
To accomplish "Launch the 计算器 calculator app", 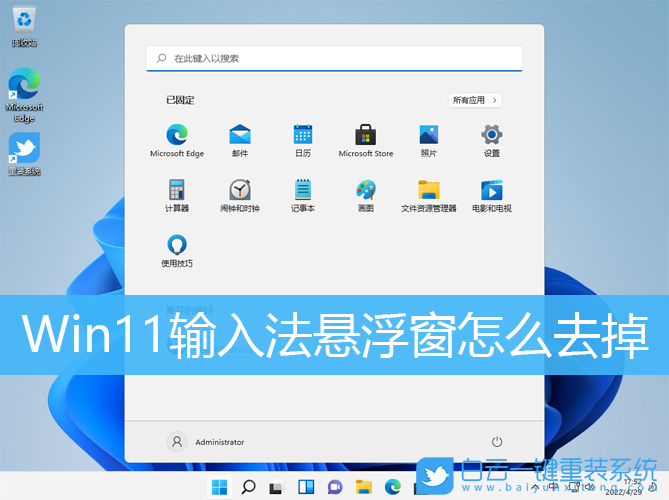I will click(177, 195).
